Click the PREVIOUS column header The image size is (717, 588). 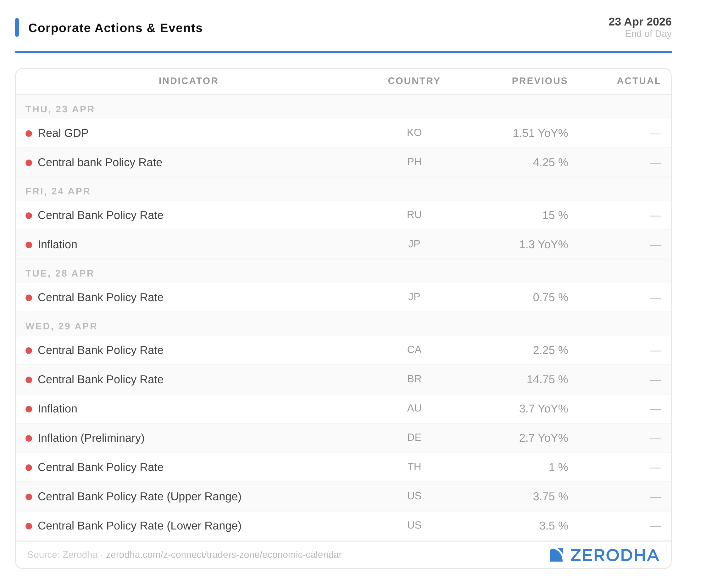539,81
